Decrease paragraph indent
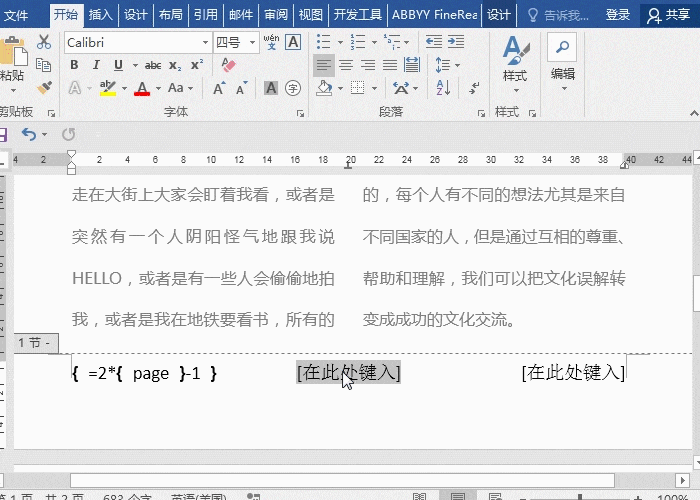Viewport: 700px width, 500px height. tap(433, 42)
